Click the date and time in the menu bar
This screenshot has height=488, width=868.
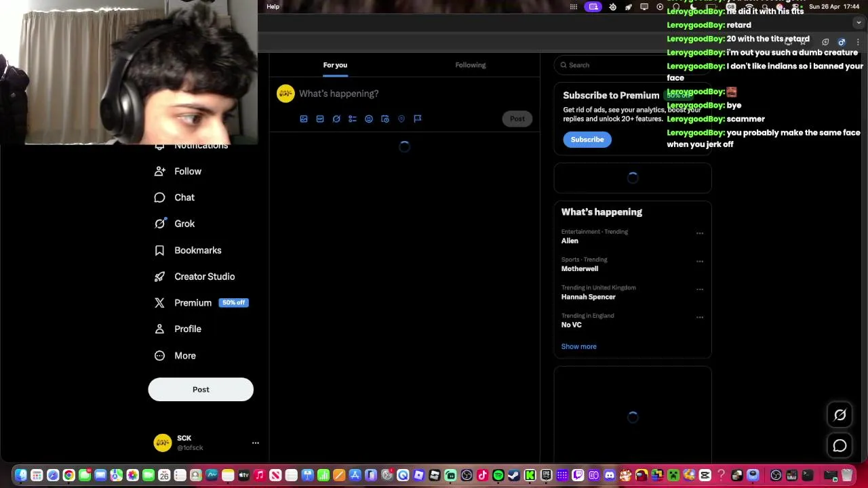[x=834, y=7]
